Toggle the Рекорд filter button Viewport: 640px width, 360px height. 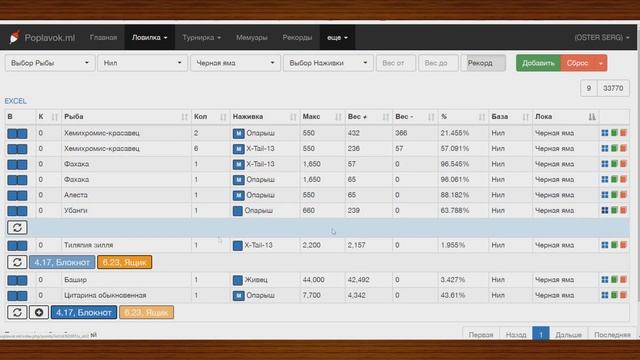pyautogui.click(x=483, y=63)
